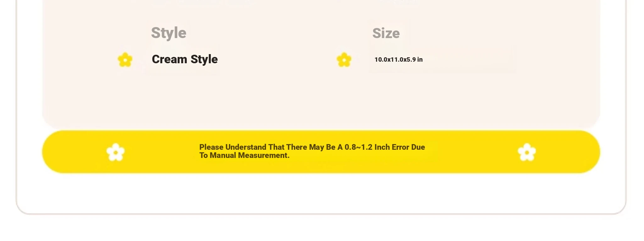Click the manual measurement error notice text
This screenshot has height=241, width=644.
[312, 151]
